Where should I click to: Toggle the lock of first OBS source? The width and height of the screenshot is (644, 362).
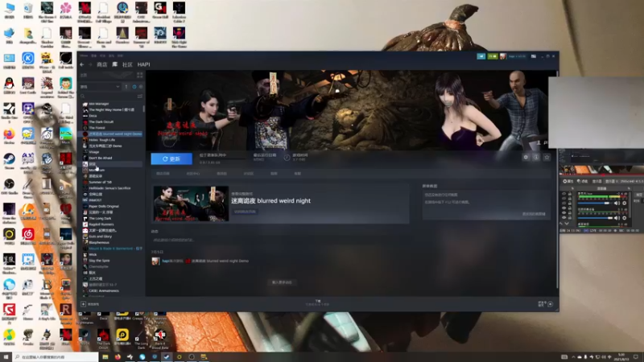tap(570, 194)
